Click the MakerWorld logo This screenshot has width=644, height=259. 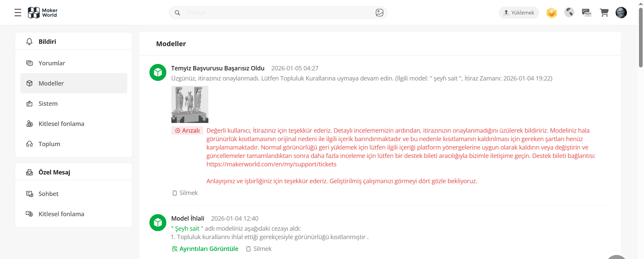(42, 13)
